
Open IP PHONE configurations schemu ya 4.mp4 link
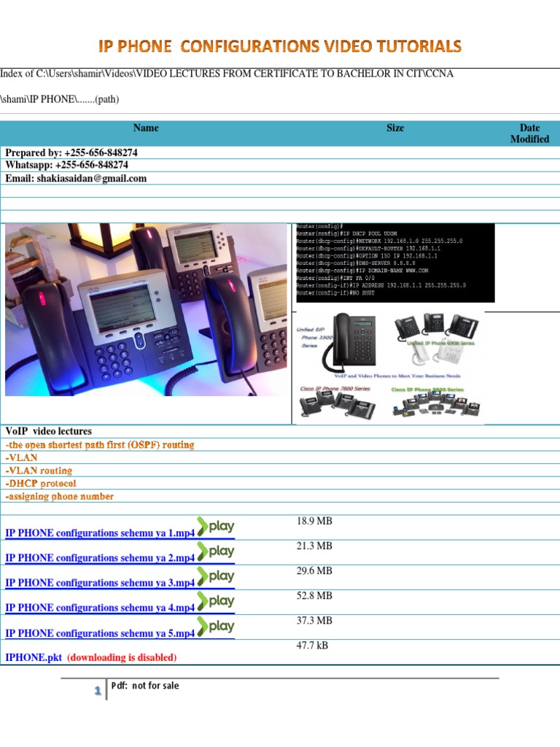tap(100, 608)
